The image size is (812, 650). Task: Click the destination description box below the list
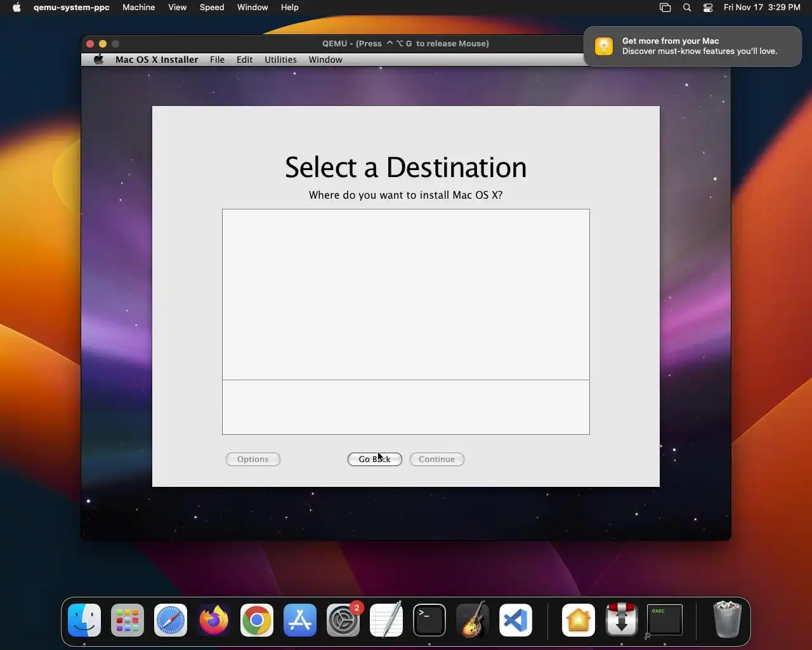coord(406,408)
